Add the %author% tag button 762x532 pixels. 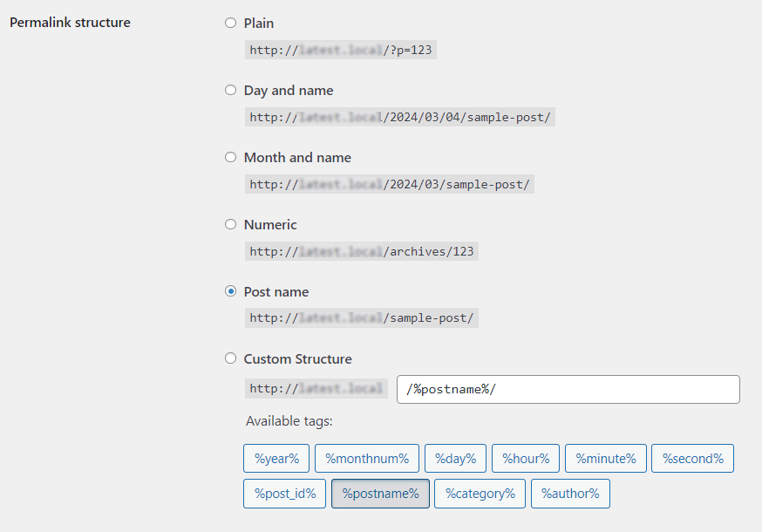point(570,494)
